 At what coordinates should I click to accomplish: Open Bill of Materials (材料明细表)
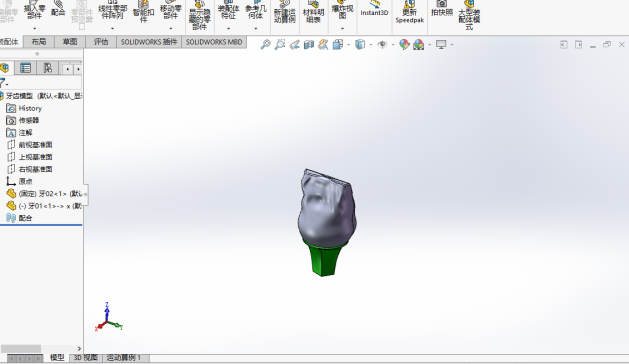[x=313, y=12]
